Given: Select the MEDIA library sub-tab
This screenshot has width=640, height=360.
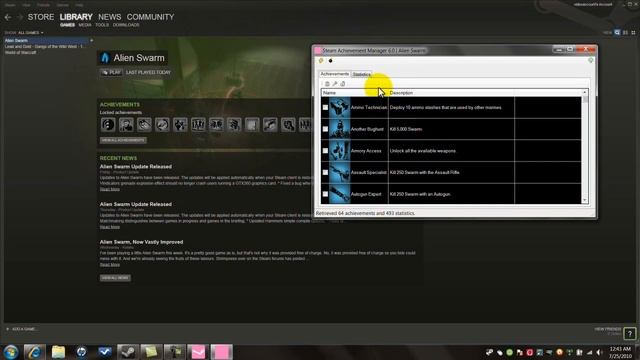Looking at the screenshot, I should click(x=85, y=25).
